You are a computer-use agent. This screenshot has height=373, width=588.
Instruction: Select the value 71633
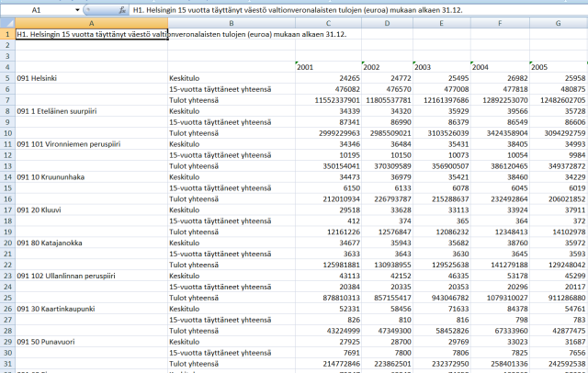point(441,309)
